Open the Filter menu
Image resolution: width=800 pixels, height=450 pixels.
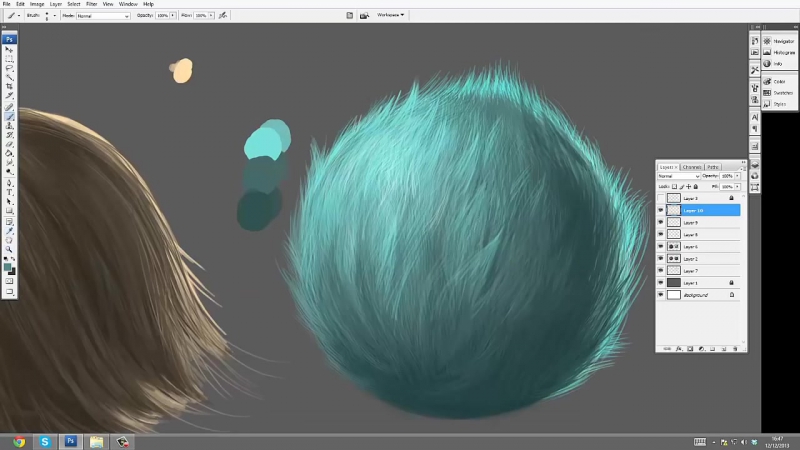(x=91, y=4)
